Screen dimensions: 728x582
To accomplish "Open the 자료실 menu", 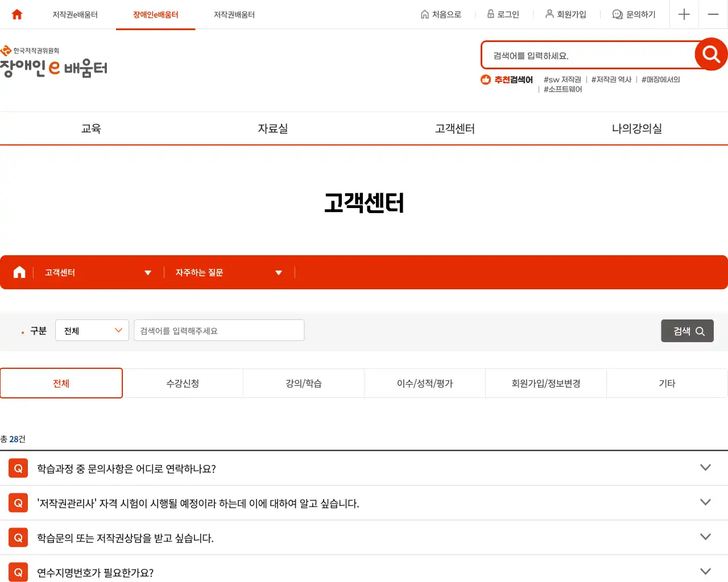I will coord(272,128).
